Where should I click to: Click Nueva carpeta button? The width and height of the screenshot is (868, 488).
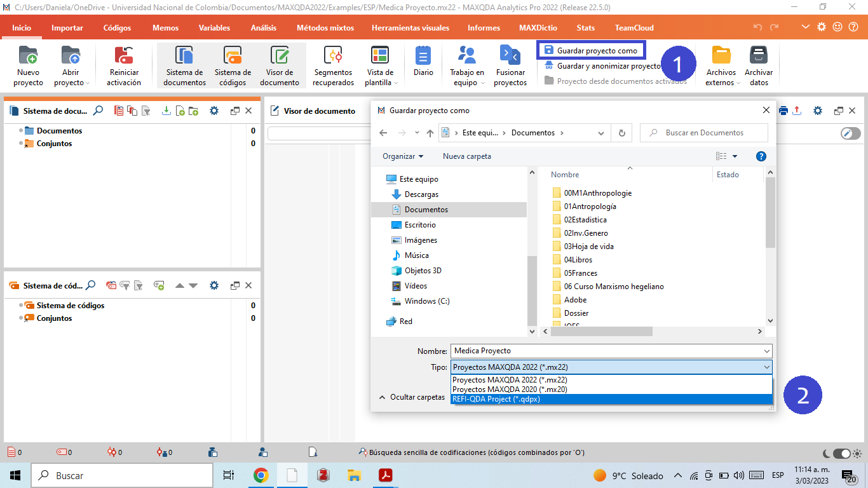[467, 156]
